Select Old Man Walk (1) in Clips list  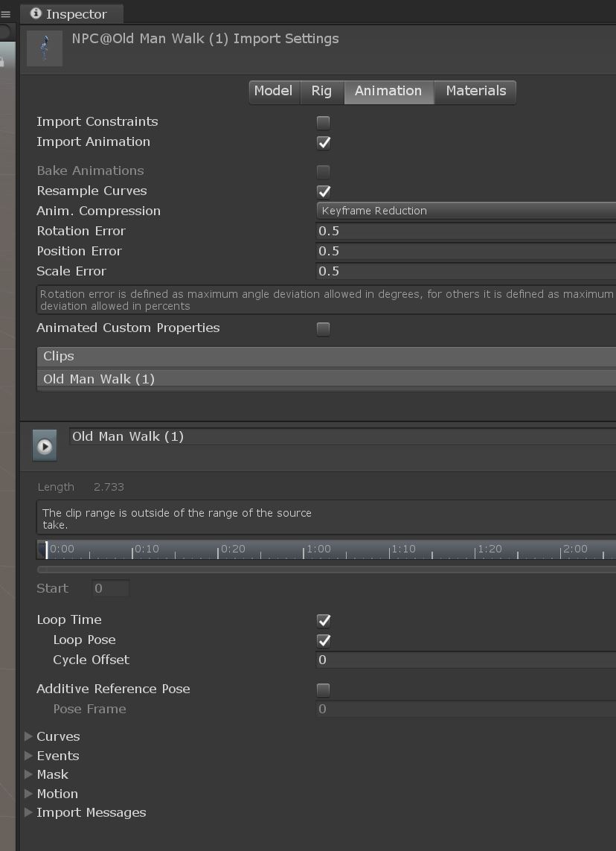click(99, 379)
